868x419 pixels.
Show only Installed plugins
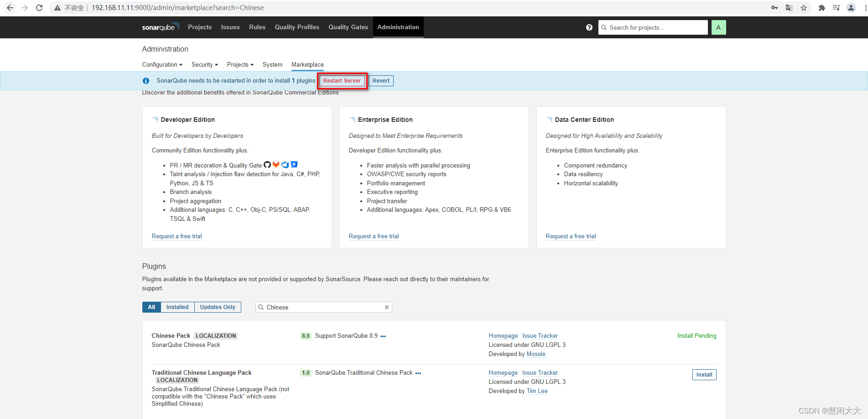click(x=177, y=307)
